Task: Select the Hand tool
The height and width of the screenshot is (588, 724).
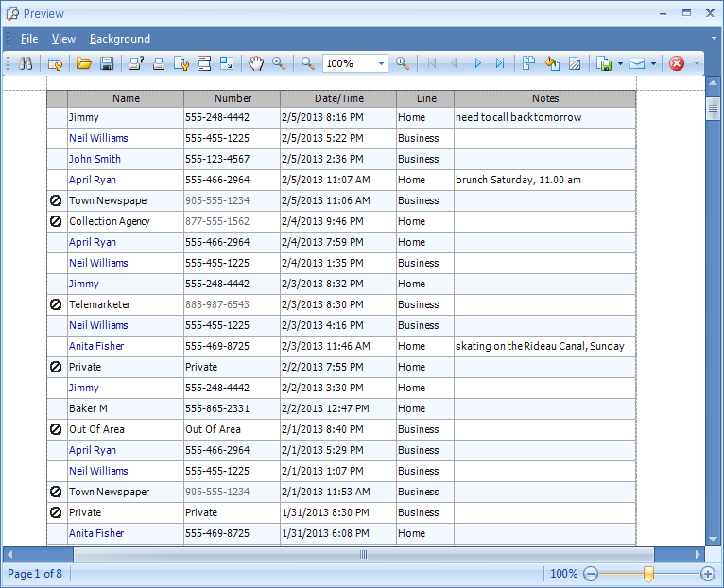Action: click(x=256, y=63)
